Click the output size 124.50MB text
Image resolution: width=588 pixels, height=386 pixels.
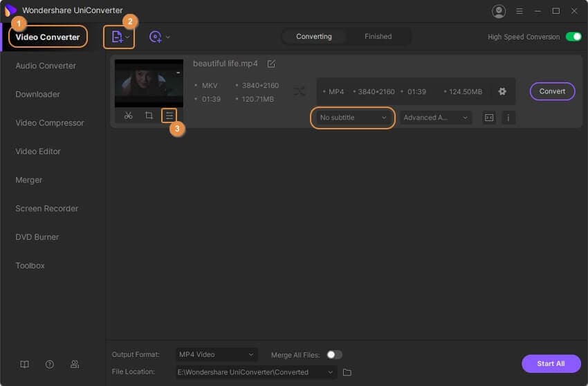[x=466, y=91]
